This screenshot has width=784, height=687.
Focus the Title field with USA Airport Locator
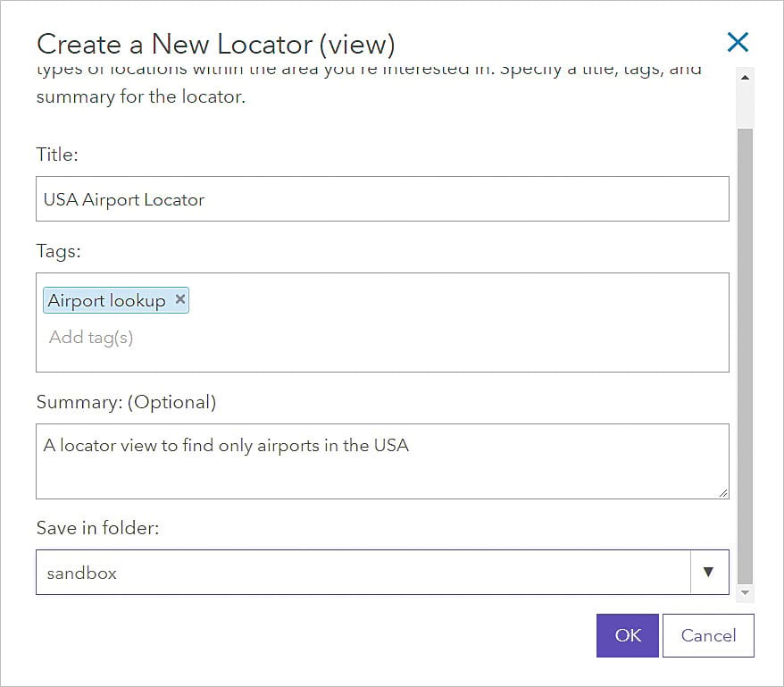(382, 199)
